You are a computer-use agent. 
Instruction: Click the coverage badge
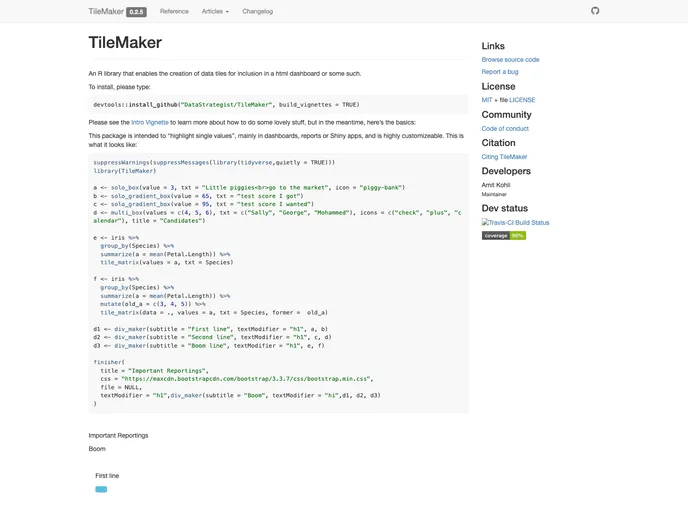coord(504,236)
